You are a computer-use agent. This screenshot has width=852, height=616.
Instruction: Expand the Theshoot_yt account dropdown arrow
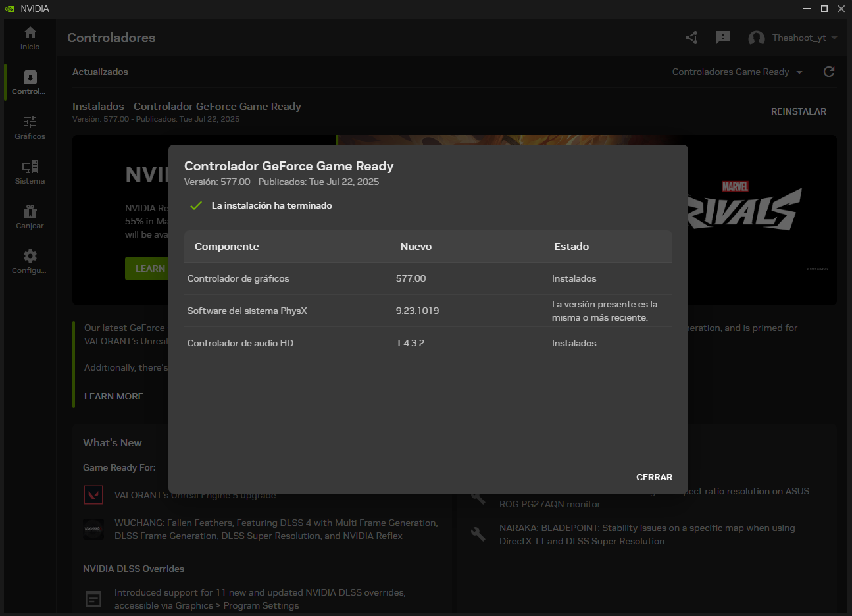(x=834, y=38)
